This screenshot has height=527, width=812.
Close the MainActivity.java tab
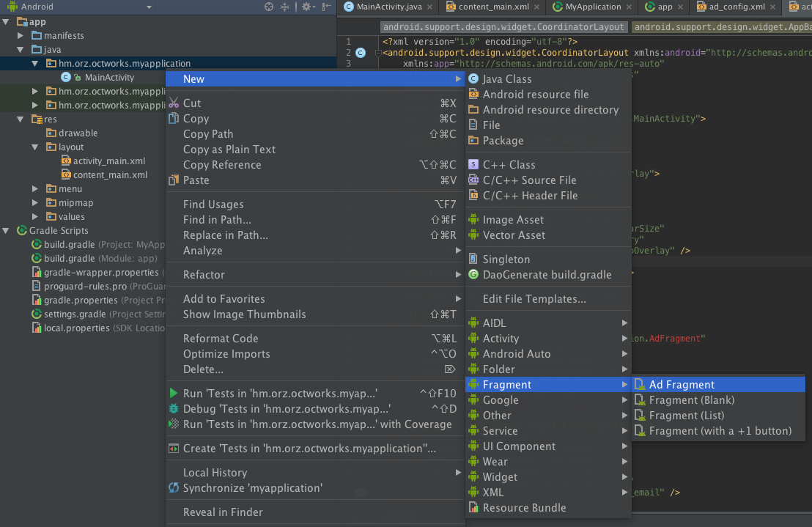430,7
